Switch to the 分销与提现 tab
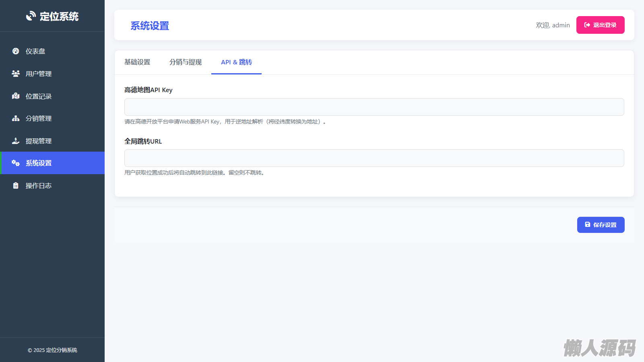 click(x=186, y=62)
